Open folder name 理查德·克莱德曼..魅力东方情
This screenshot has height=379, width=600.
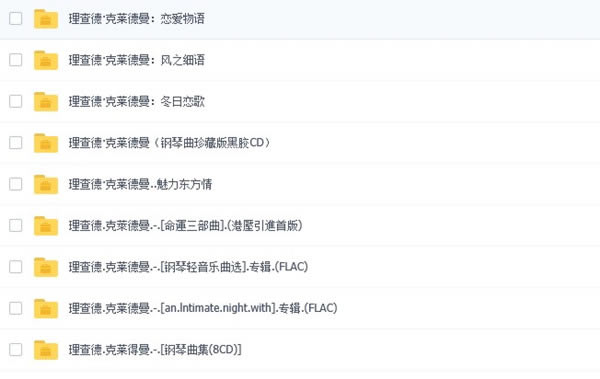(x=140, y=184)
